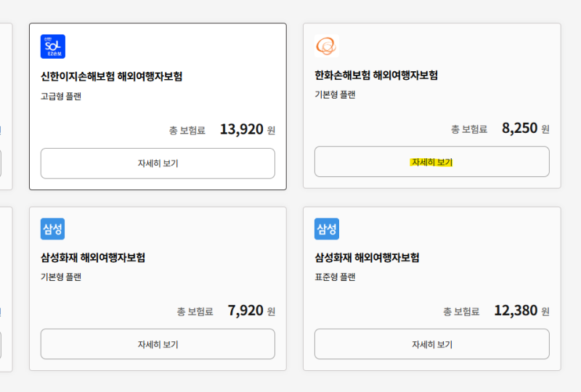
Task: Click the 12,380 원 premium amount
Action: click(521, 311)
